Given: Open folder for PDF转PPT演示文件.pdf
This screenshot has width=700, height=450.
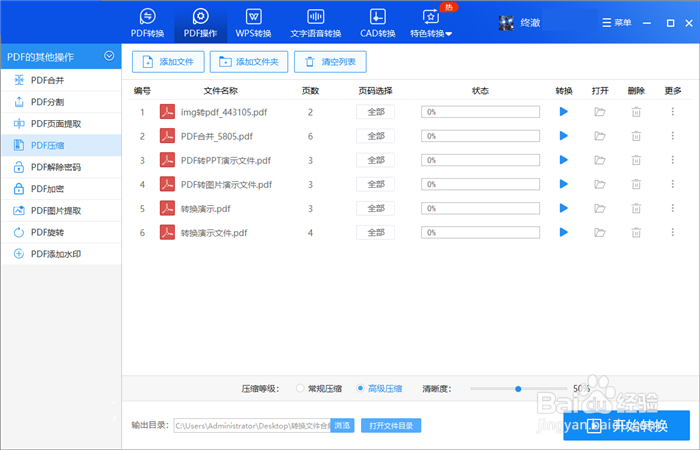Looking at the screenshot, I should (x=600, y=160).
